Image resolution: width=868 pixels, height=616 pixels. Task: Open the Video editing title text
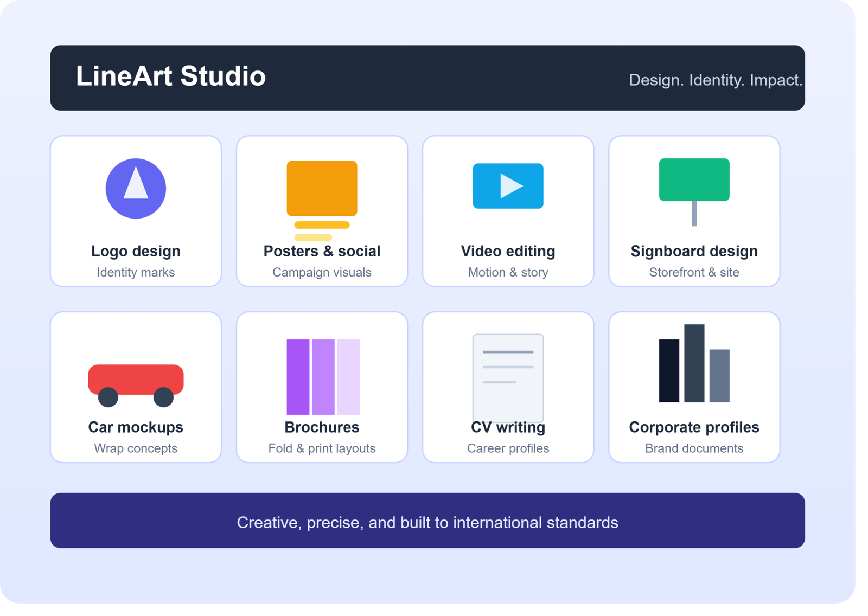[508, 251]
